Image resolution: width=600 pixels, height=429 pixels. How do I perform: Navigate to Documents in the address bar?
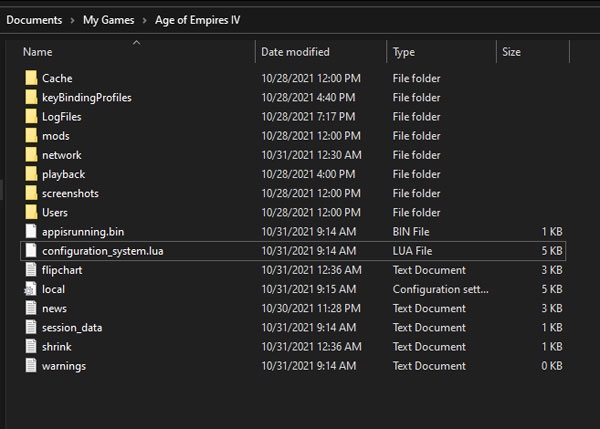[34, 20]
